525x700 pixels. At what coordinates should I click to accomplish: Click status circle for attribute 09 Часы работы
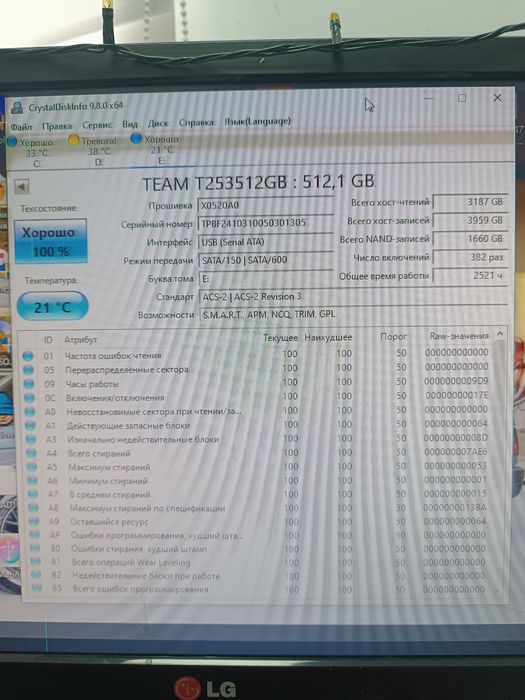pos(29,384)
